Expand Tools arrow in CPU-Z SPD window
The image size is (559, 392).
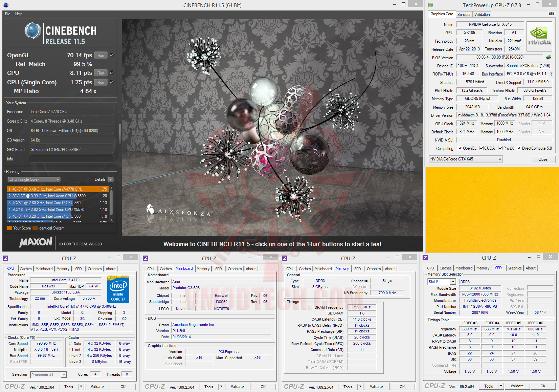tap(501, 386)
